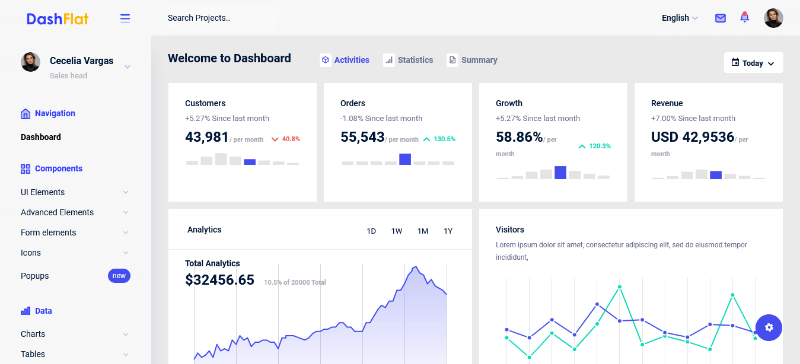Select the 1D analytics range
Viewport: 800px width, 364px height.
pyautogui.click(x=371, y=231)
